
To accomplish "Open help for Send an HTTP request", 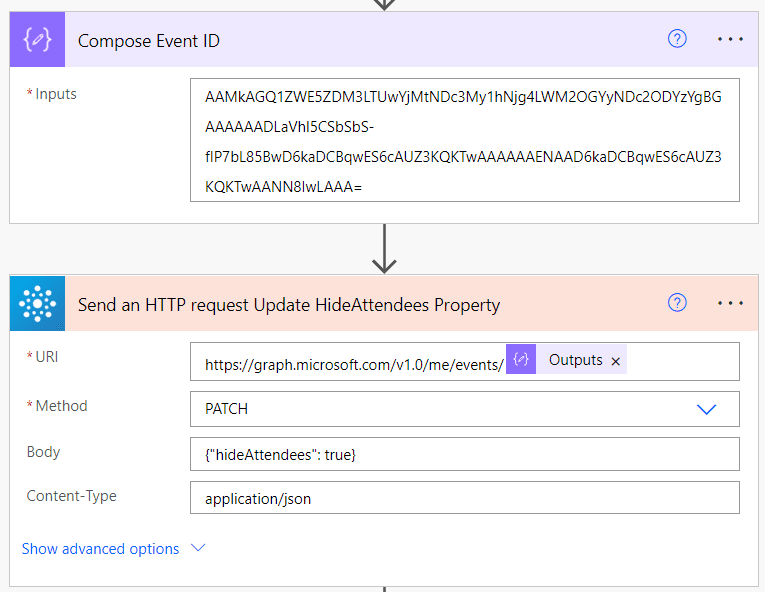I will [x=677, y=303].
